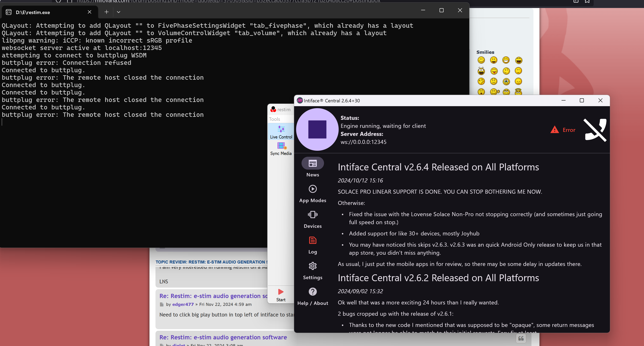Screen dimensions: 644x346
Task: Select Sync Media in the restim toolbar
Action: click(x=281, y=149)
